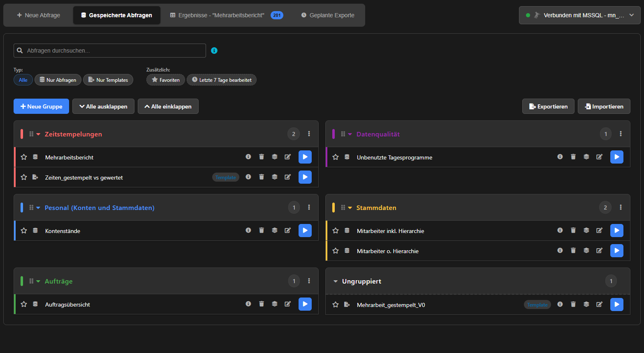
Task: Collapse the Datenqualität group
Action: point(350,134)
